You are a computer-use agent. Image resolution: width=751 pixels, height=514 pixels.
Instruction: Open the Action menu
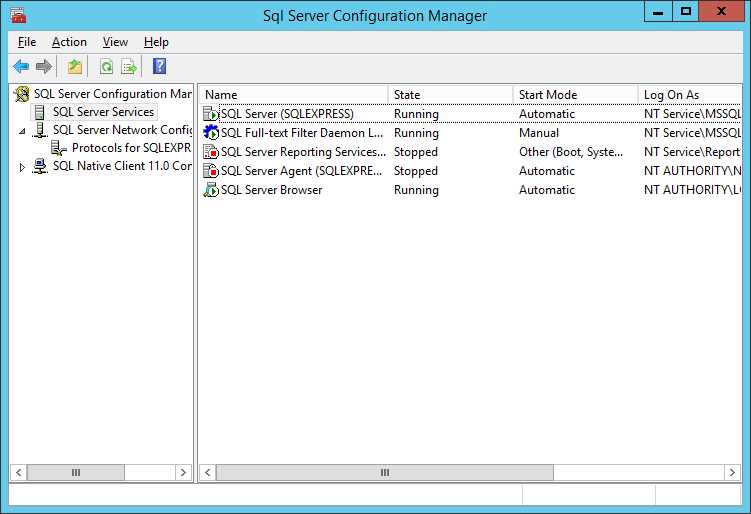(x=69, y=42)
